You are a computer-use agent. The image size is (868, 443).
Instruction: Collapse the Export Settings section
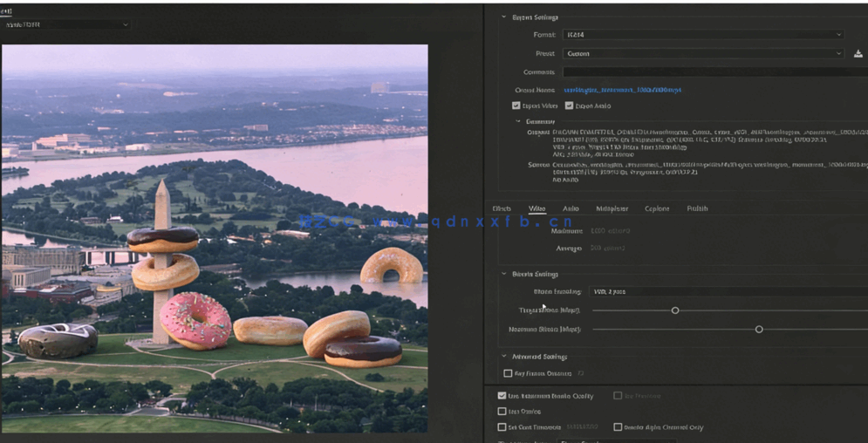[504, 17]
